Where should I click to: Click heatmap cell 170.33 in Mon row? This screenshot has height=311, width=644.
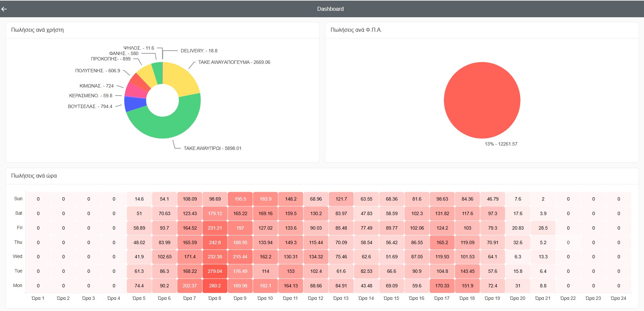442,286
